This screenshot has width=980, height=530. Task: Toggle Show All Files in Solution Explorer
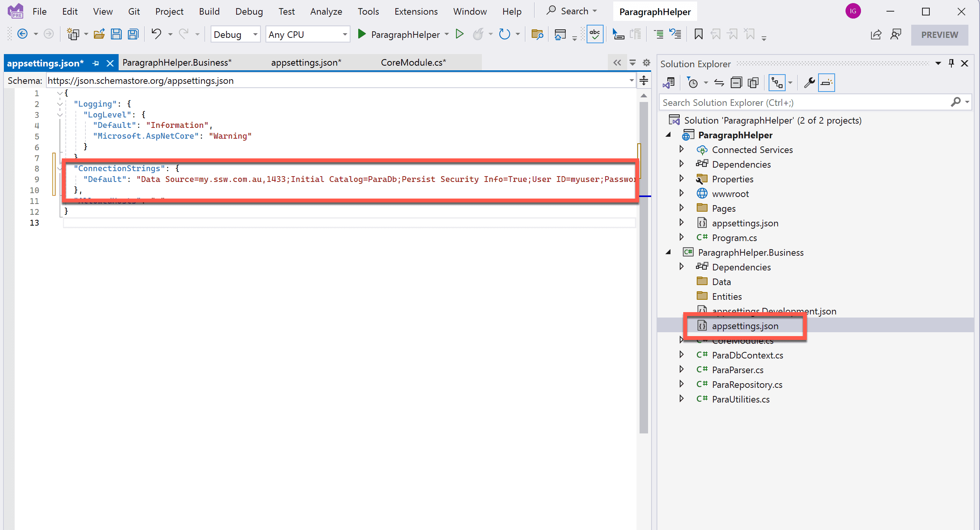(x=753, y=83)
